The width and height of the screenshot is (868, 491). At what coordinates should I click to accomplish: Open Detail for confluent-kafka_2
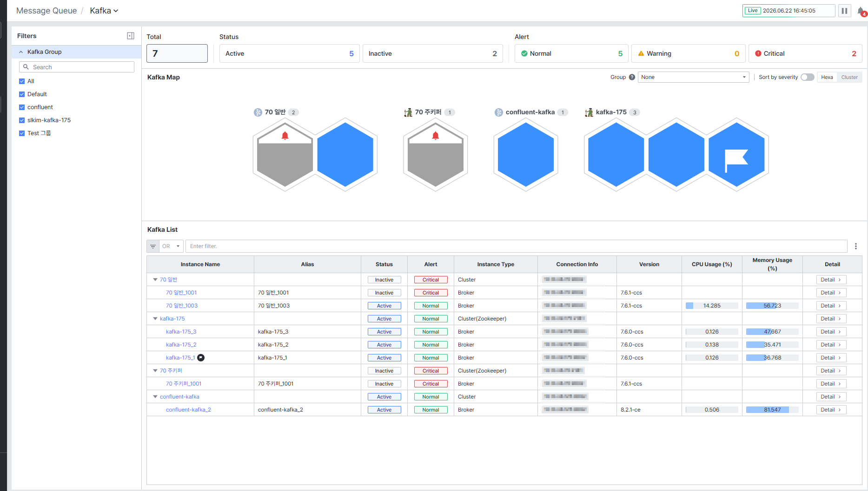click(831, 410)
